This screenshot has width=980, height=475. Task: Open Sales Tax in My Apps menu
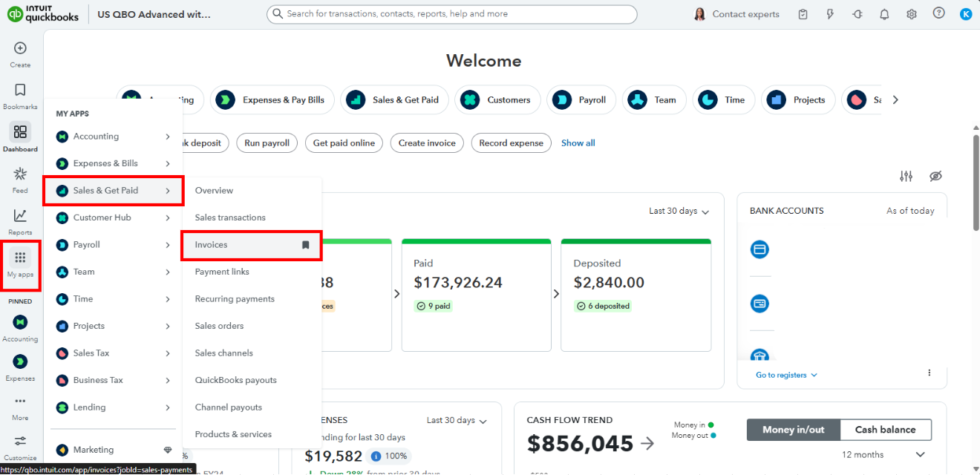tap(113, 353)
